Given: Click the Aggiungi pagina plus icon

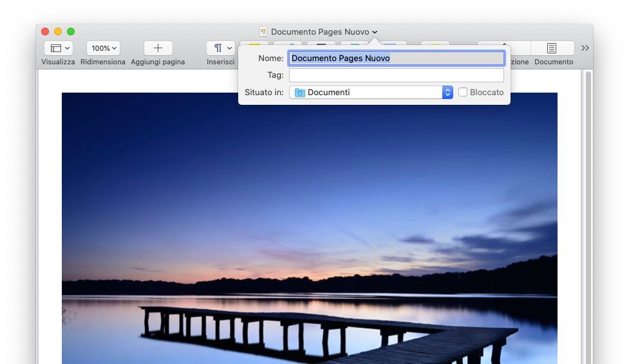Looking at the screenshot, I should click(x=158, y=48).
